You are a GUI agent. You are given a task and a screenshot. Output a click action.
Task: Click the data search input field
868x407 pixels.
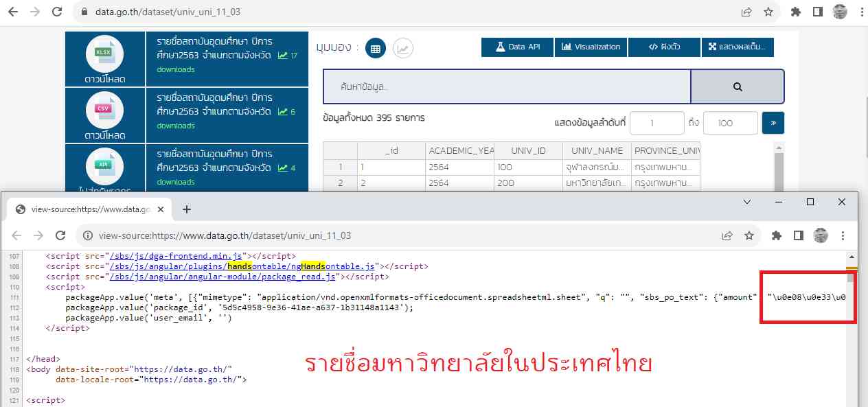[507, 86]
